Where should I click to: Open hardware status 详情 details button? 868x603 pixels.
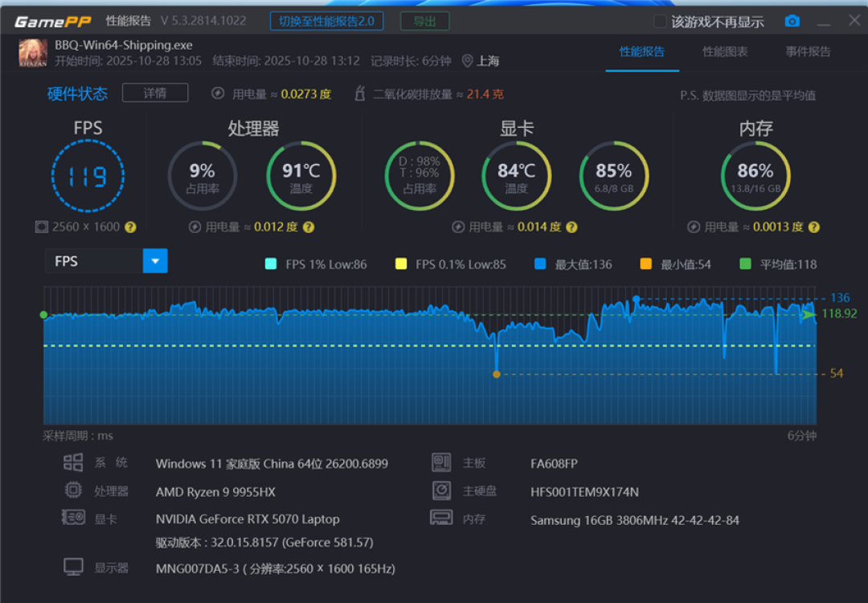point(155,93)
